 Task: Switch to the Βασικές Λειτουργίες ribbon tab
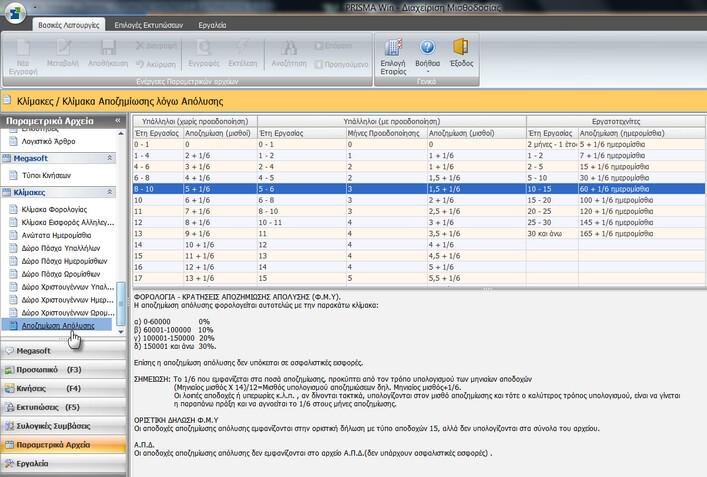click(69, 25)
